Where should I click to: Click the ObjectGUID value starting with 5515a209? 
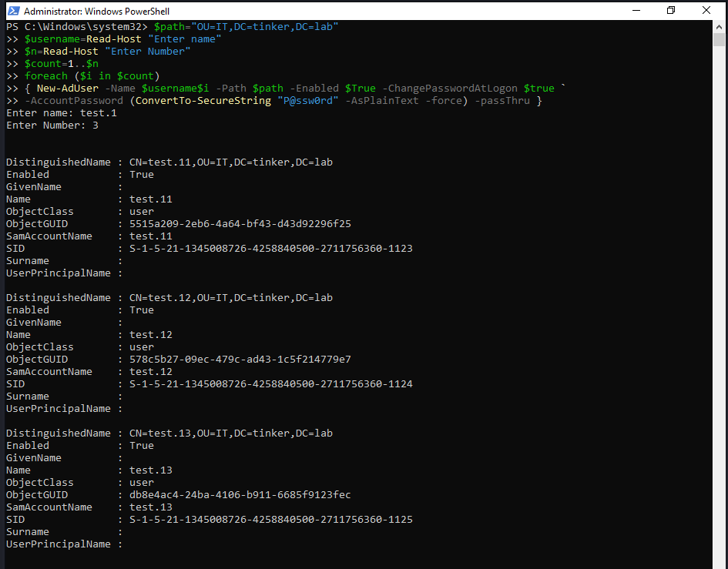click(240, 224)
